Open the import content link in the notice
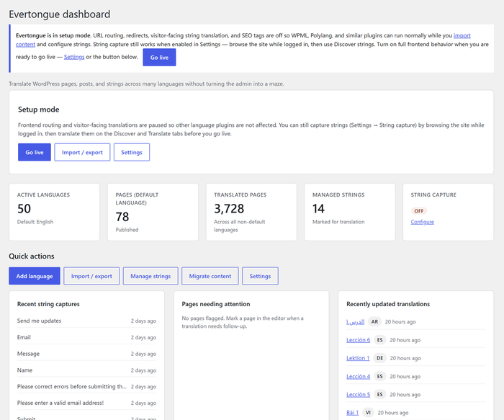 [x=462, y=35]
